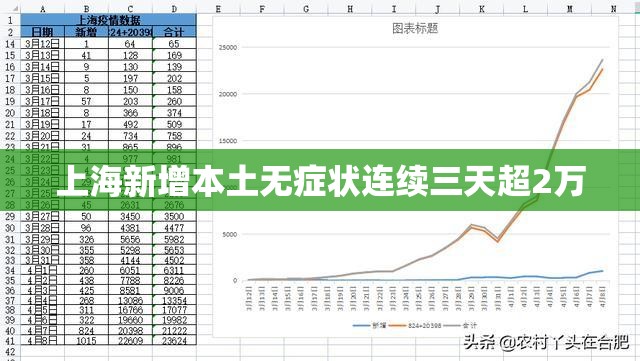Screen dimensions: 640x361
Task: Click the 5000 y-axis label
Action: 229,234
